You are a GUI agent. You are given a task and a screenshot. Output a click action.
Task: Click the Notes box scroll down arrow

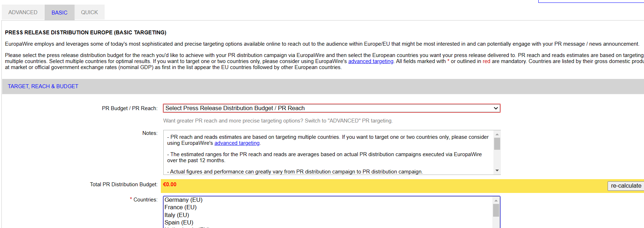497,171
